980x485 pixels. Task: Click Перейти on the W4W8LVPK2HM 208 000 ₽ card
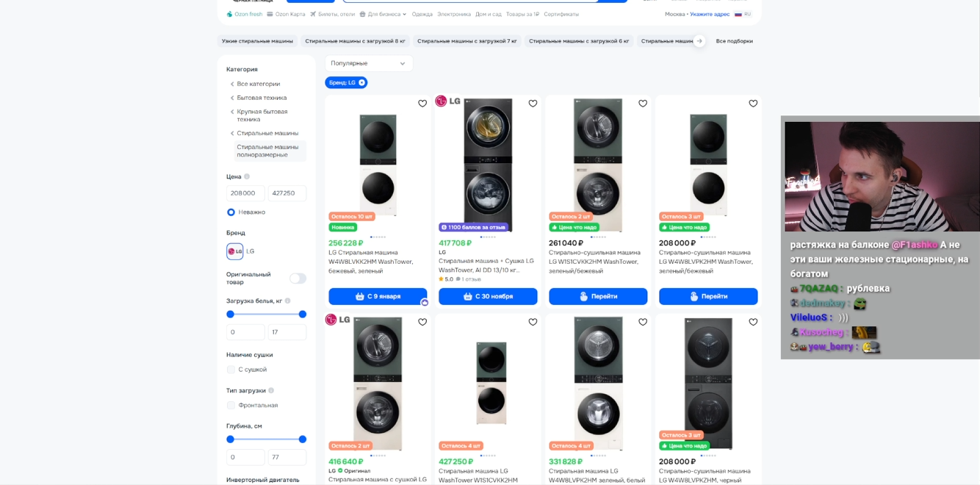click(x=708, y=296)
